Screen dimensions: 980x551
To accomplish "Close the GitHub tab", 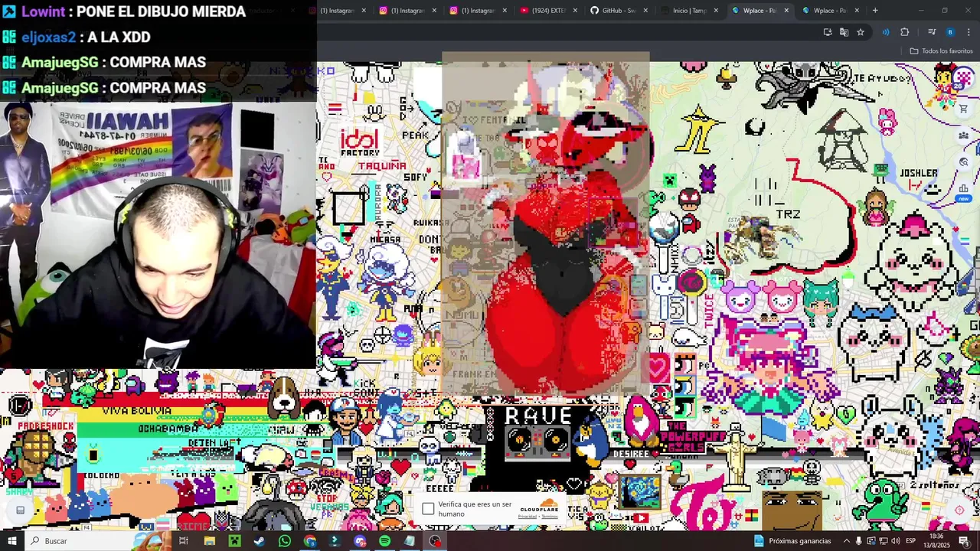I will click(x=645, y=11).
